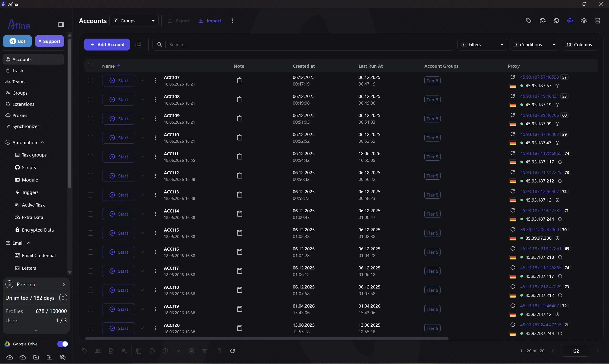Viewport: 609px width, 364px height.
Task: Click the Import button
Action: 210,21
